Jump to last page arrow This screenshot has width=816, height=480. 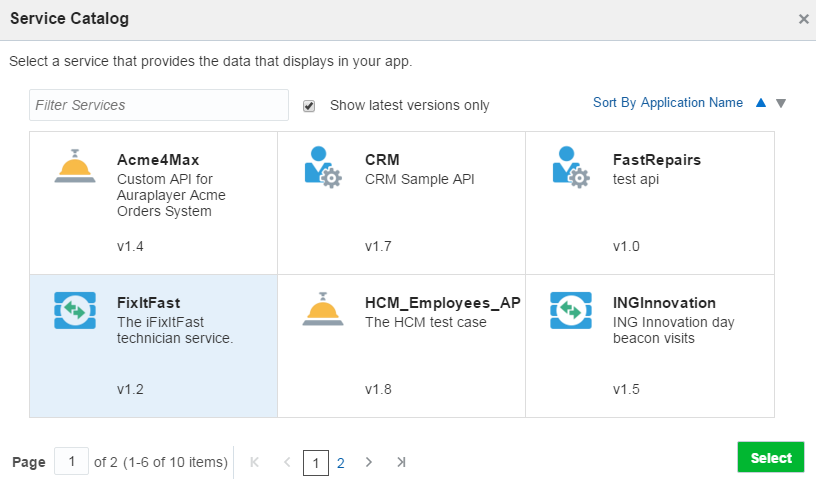point(401,462)
